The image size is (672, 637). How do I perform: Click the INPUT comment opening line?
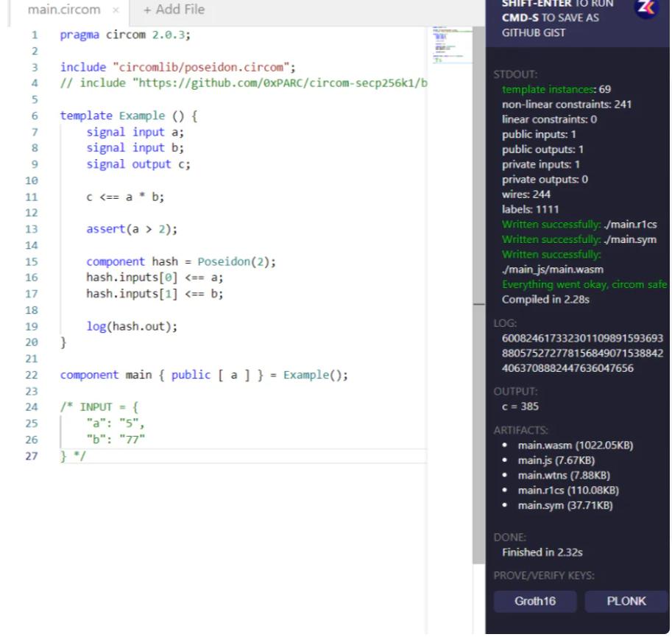tap(99, 407)
